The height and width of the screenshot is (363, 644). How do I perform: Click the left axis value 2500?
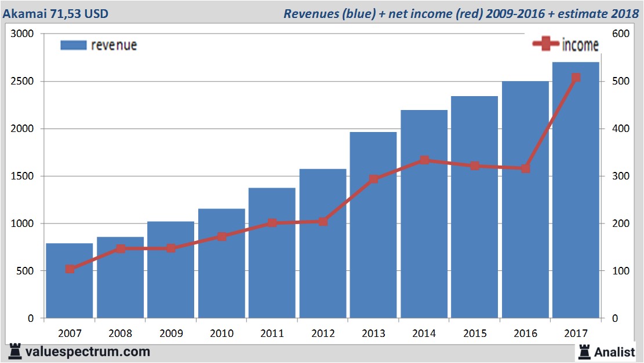pyautogui.click(x=22, y=81)
